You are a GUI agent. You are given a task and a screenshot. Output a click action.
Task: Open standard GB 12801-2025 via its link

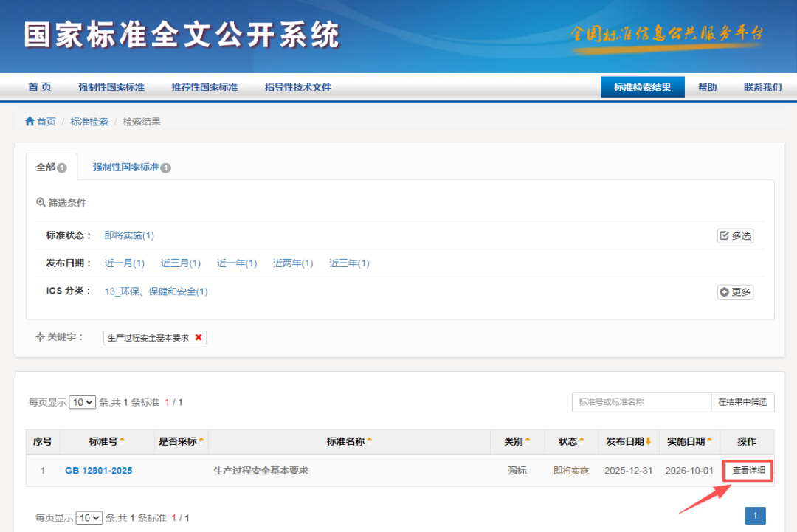click(98, 470)
